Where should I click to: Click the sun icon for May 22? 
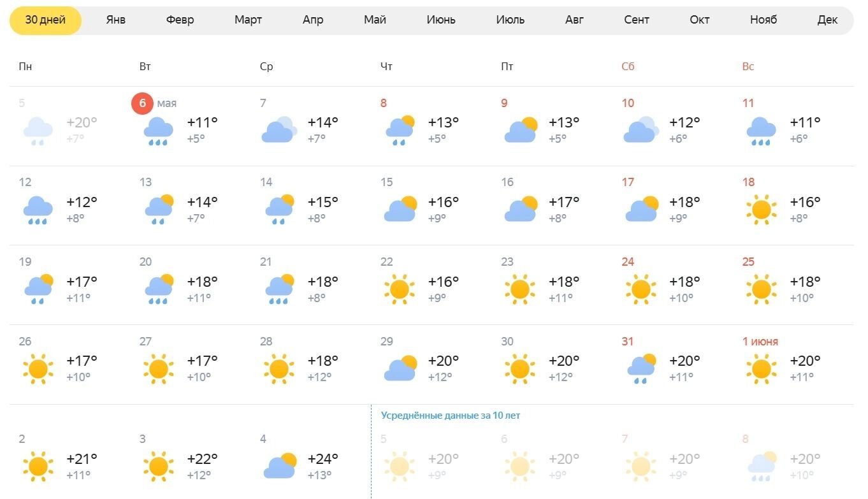400,289
